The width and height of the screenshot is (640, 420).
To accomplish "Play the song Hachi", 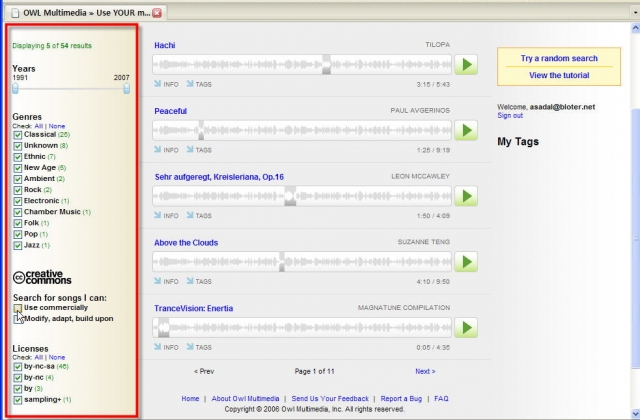I will [466, 65].
